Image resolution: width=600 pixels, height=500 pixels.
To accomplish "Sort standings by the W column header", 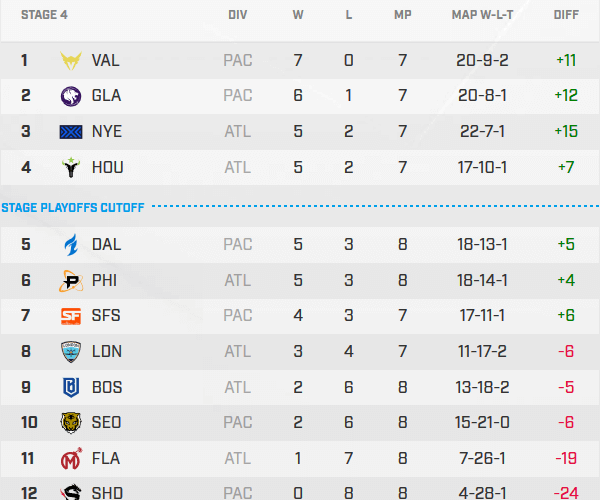I will tap(298, 15).
